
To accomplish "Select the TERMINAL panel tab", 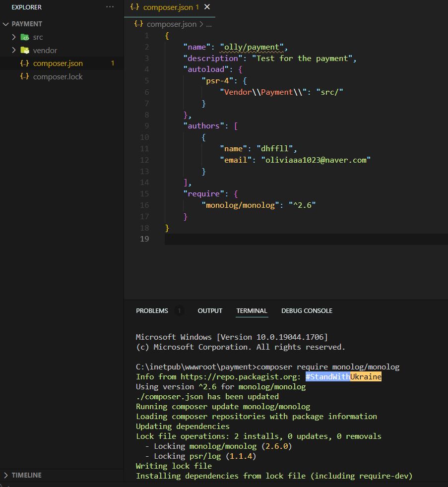I will [x=252, y=310].
